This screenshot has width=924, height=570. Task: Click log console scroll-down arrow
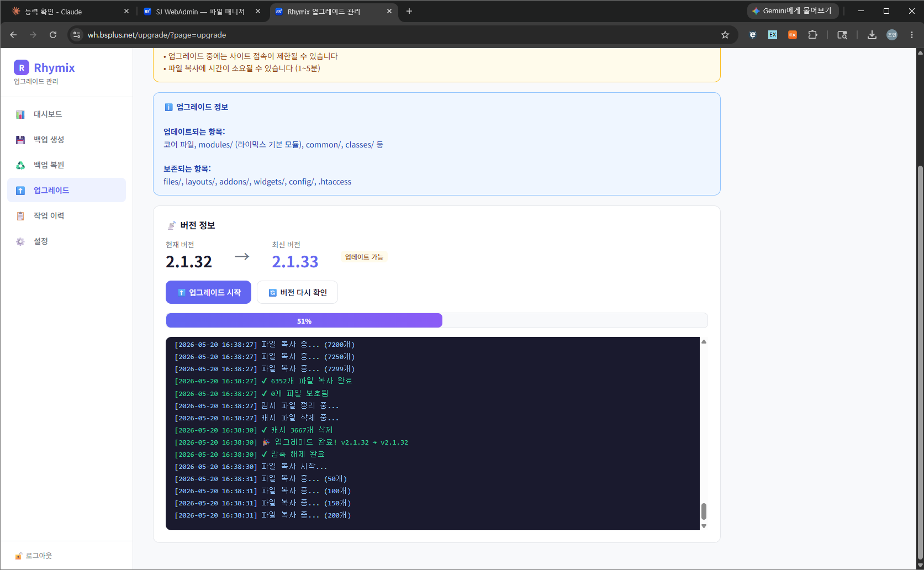[x=704, y=526]
